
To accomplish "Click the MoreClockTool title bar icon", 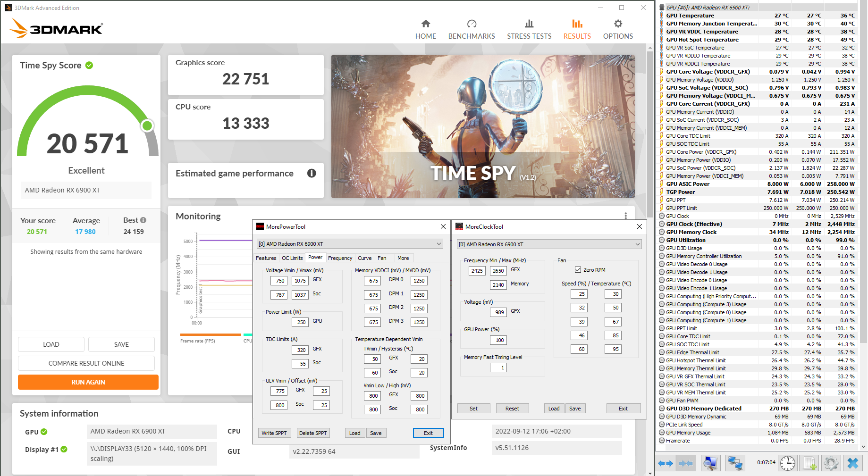I will (x=459, y=226).
